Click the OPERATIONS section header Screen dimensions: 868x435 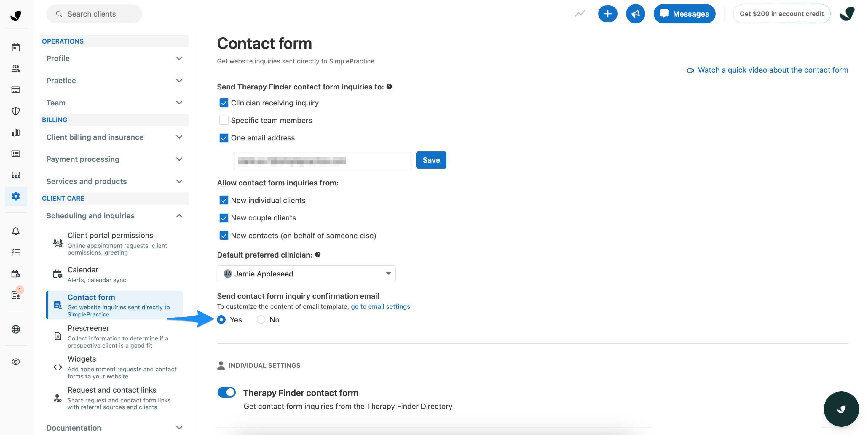tap(114, 41)
